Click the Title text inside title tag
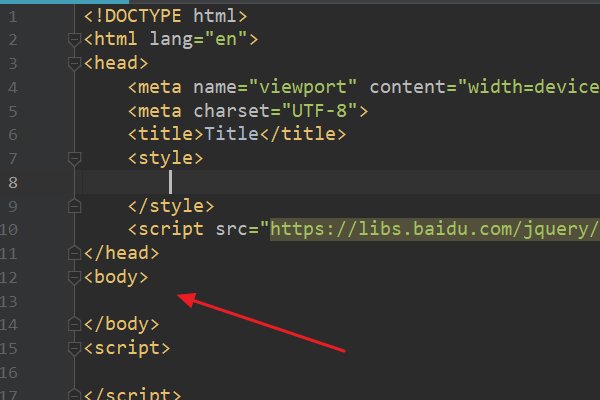 (231, 134)
